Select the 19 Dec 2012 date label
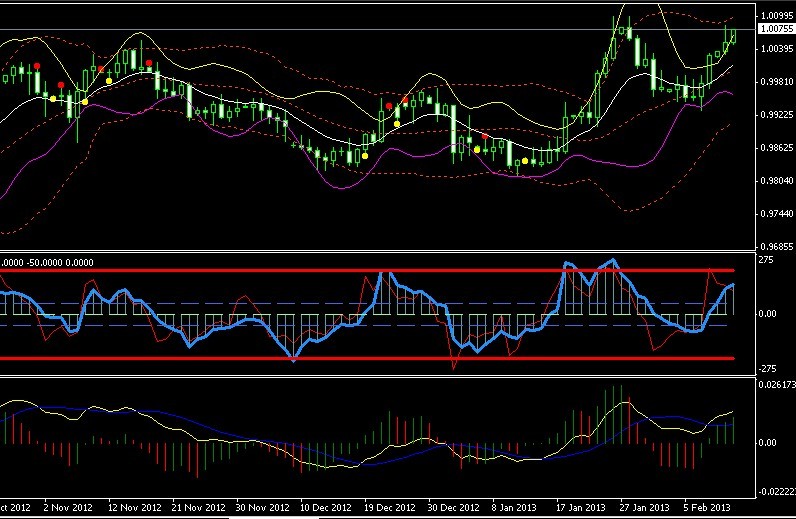The height and width of the screenshot is (519, 796). 389,507
